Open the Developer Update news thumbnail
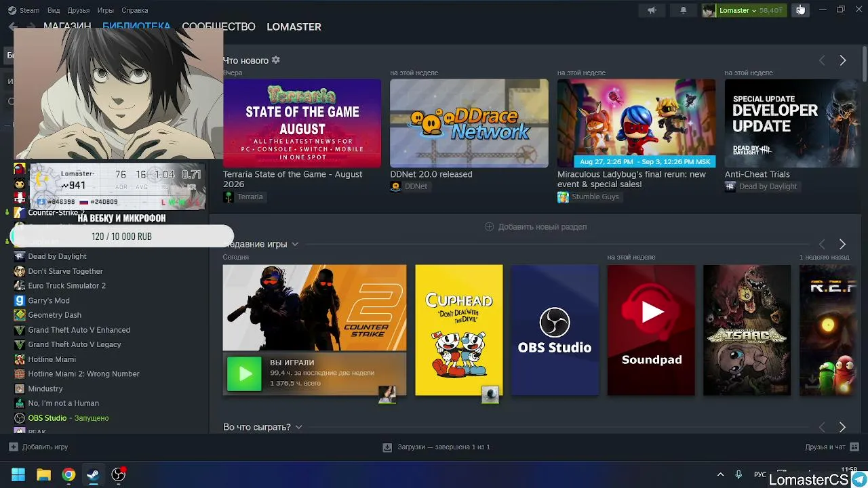The height and width of the screenshot is (488, 868). 792,123
